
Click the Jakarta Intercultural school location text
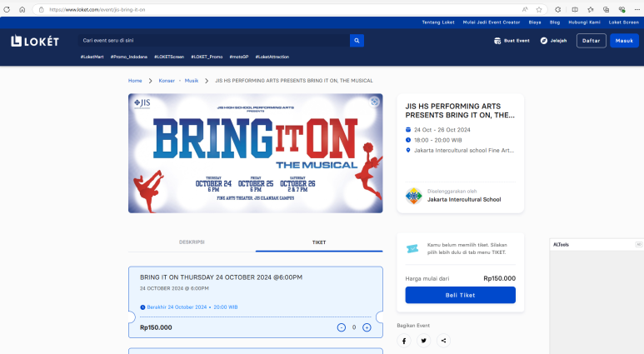tap(464, 150)
